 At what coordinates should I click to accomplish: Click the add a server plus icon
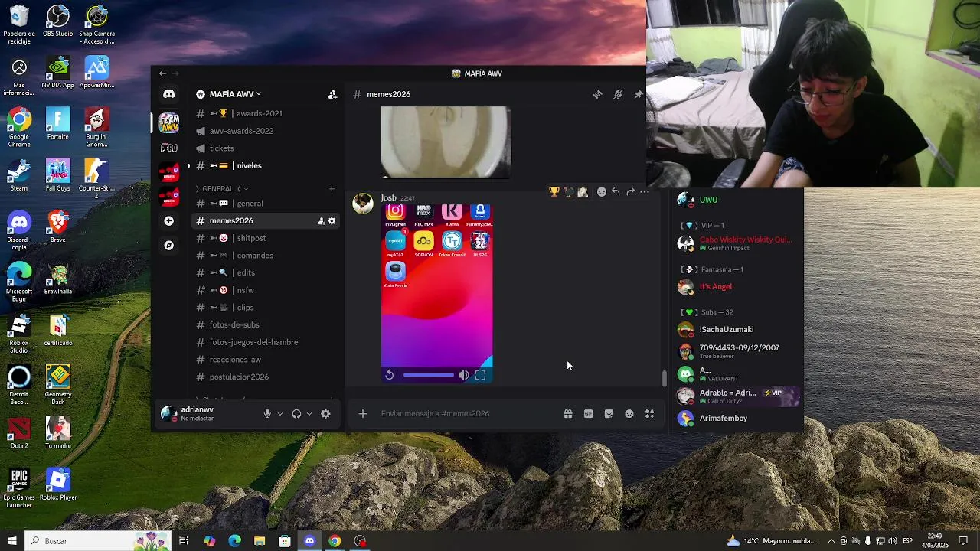(x=168, y=221)
